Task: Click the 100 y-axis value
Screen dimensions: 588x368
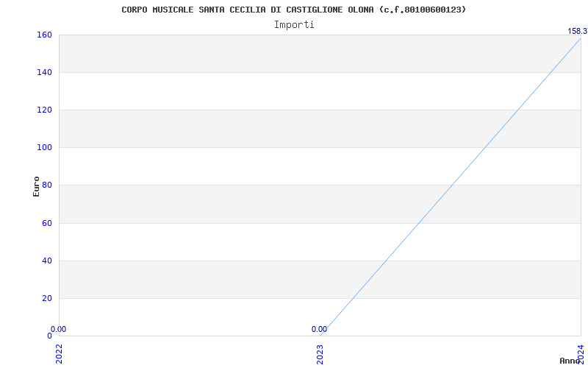Action: [44, 148]
